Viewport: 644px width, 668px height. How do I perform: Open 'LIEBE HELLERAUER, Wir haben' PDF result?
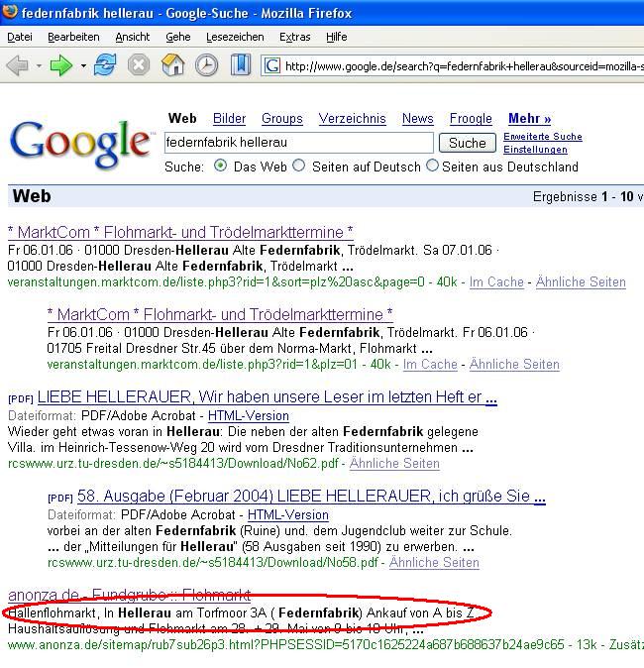(x=268, y=397)
